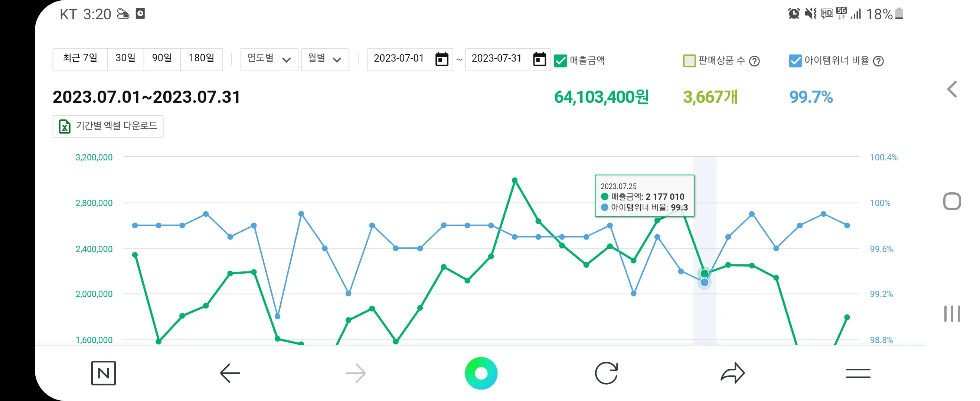Navigate back with the left arrow
Screen dimensions: 980x401
[229, 373]
